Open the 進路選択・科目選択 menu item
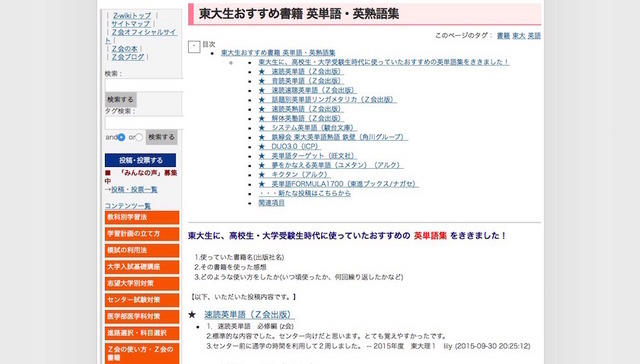 pos(142,333)
